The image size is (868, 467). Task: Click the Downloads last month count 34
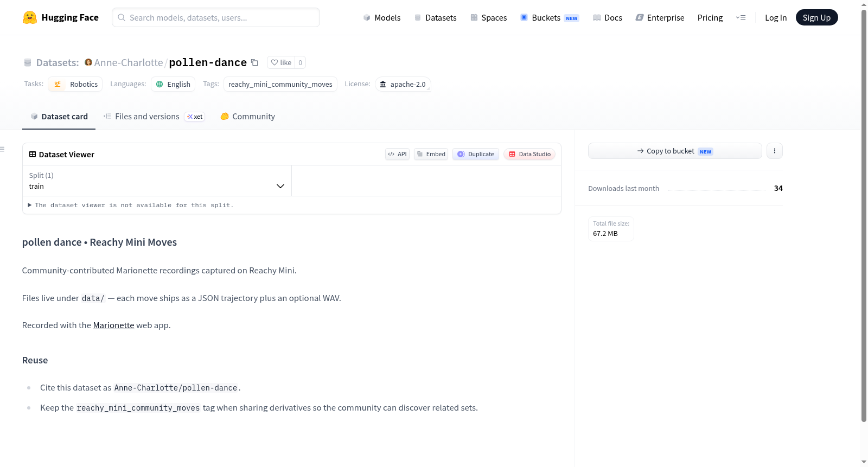tap(778, 188)
